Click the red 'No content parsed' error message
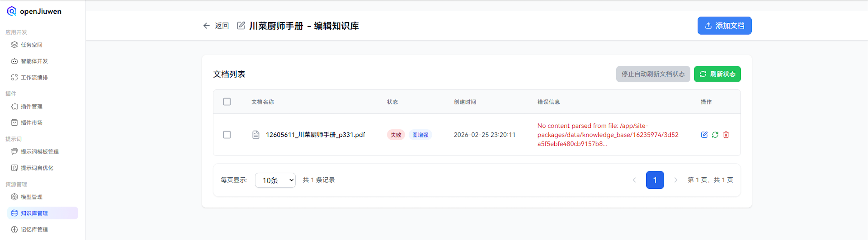 (x=608, y=135)
